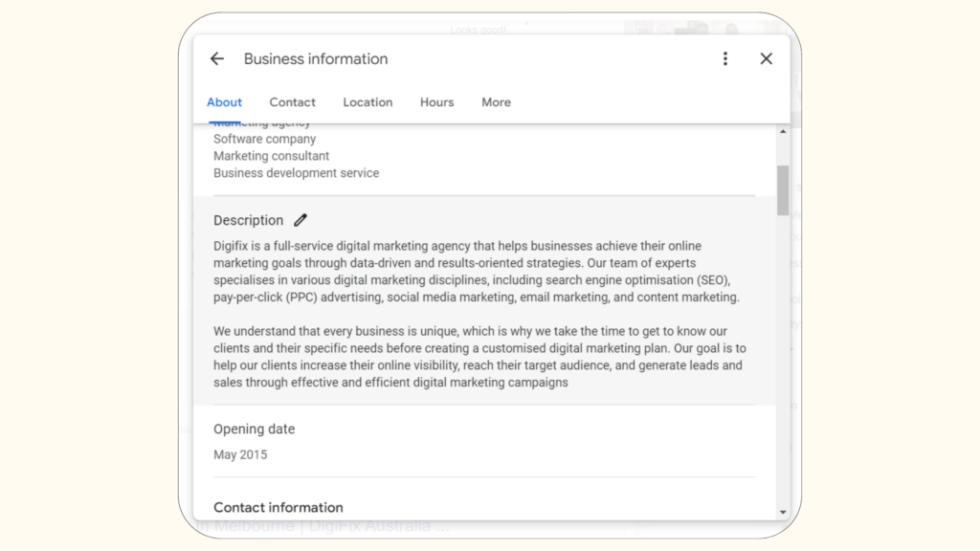Open the three-dot more options menu
Viewport: 980px width, 551px height.
(725, 58)
